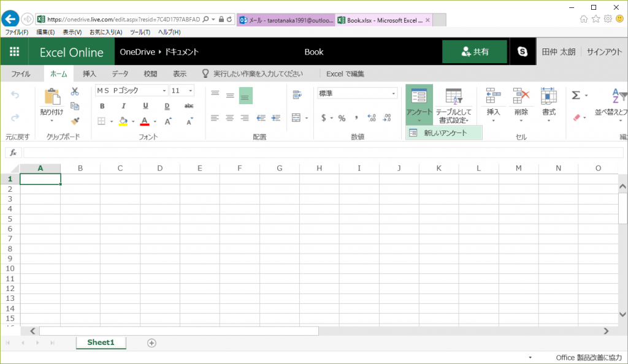Click the 共有 share button
Screen dimensions: 628x364
[475, 51]
